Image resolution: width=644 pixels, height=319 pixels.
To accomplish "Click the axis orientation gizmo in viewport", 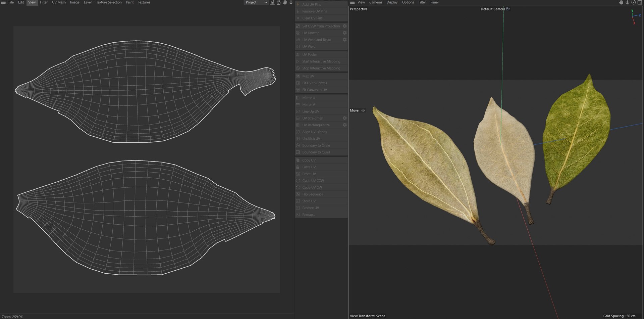I will pos(634,17).
